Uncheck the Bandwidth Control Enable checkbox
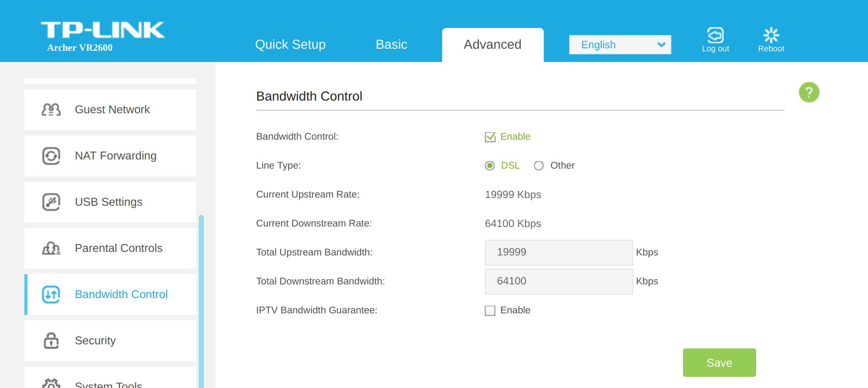 [490, 137]
